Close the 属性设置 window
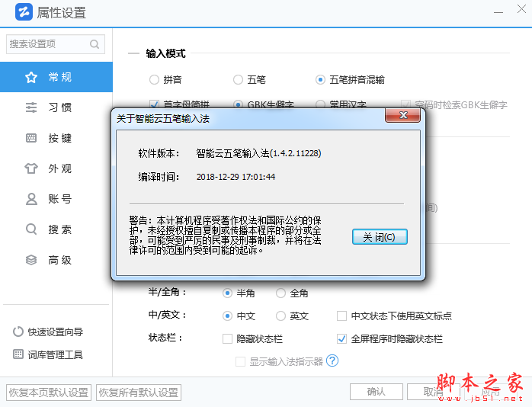 [x=521, y=9]
